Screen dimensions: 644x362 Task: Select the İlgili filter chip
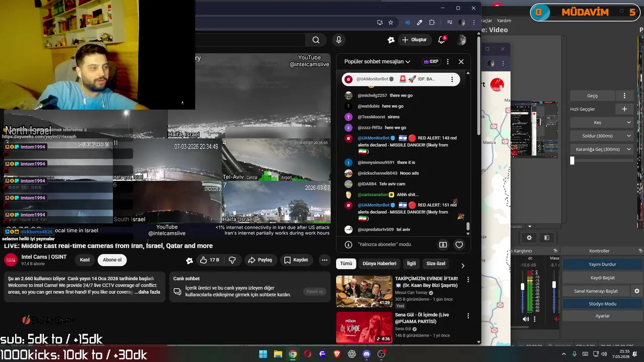[412, 263]
